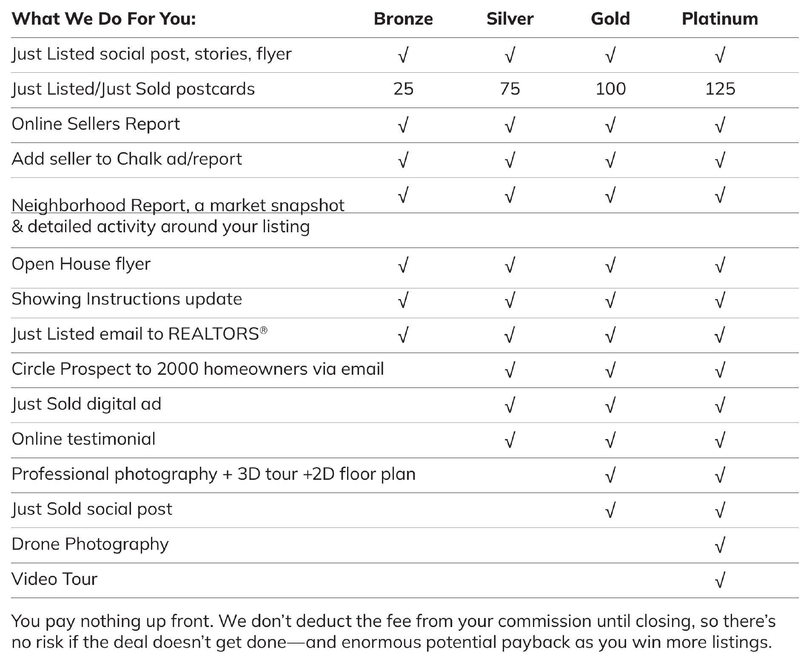The width and height of the screenshot is (812, 664).
Task: Click the Gold column header
Action: pos(610,19)
